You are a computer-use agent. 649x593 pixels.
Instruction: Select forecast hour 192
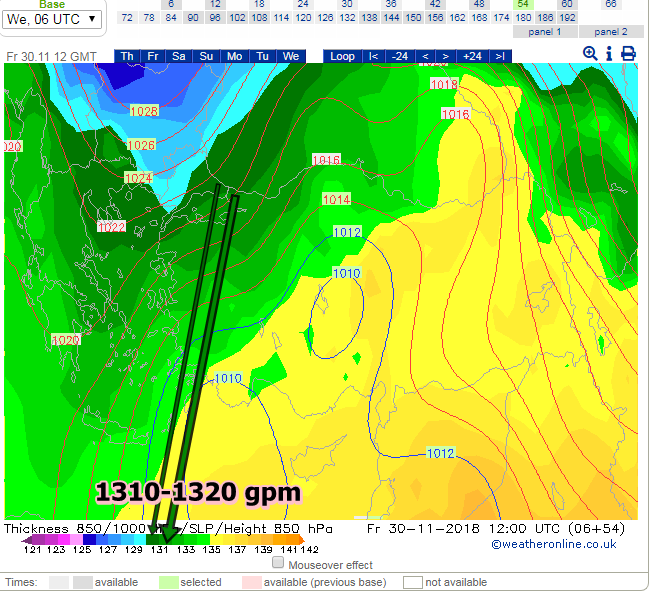coord(567,18)
